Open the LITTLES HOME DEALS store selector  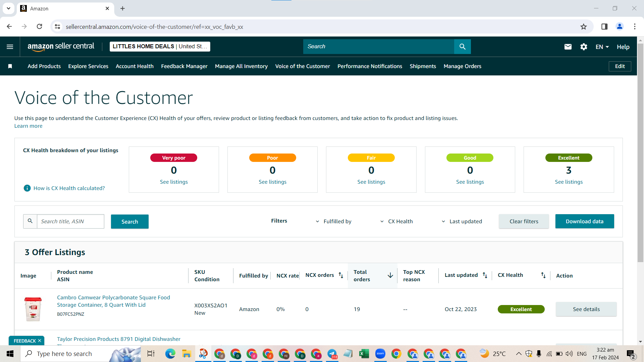click(x=160, y=47)
